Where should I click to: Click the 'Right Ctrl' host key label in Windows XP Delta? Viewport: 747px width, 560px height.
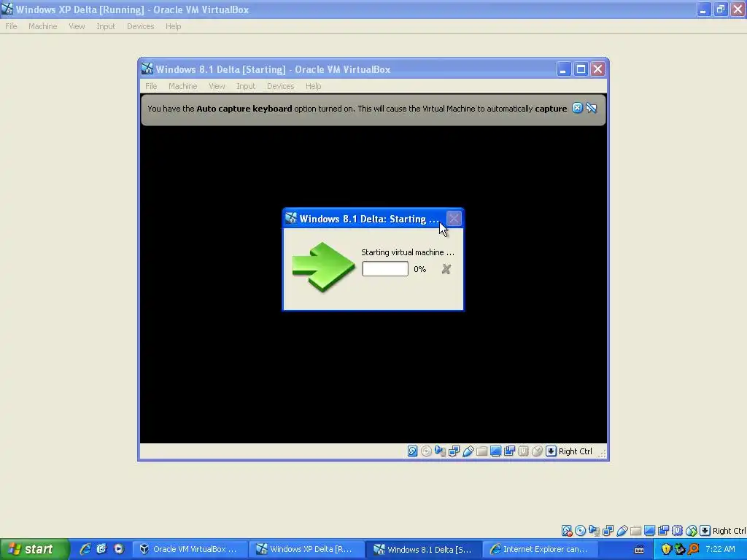(729, 531)
